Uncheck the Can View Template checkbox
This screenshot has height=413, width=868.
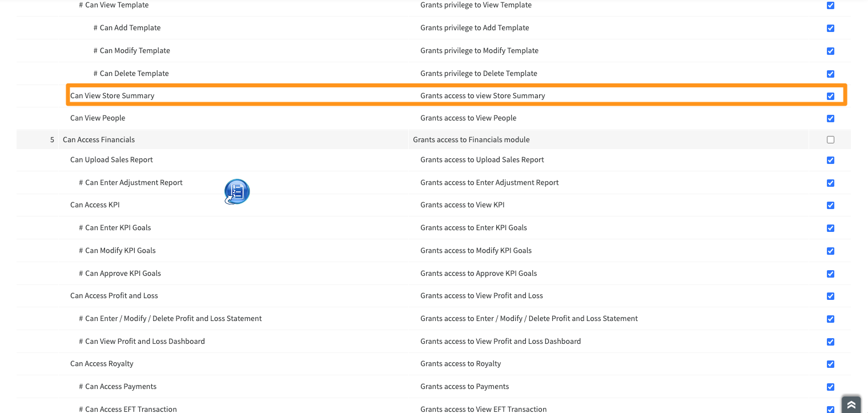(x=830, y=5)
